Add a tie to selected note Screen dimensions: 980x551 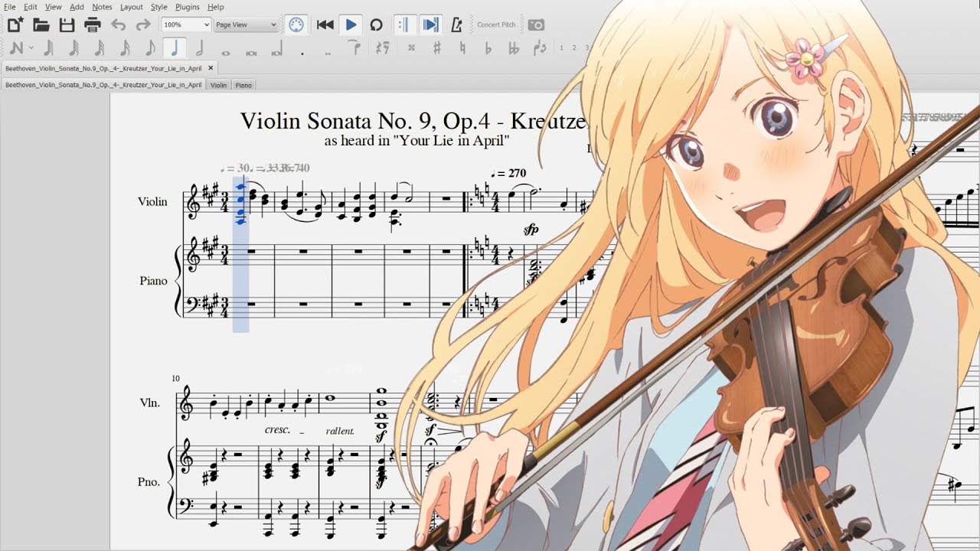click(x=354, y=48)
